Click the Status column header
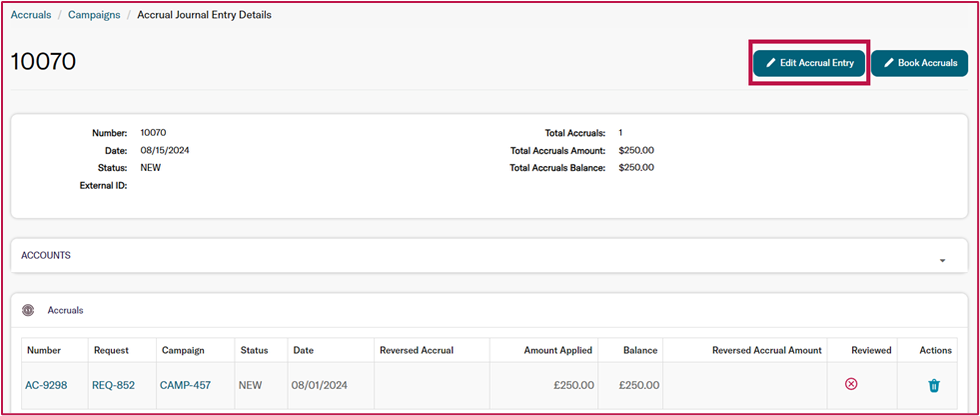The image size is (980, 416). coord(254,350)
